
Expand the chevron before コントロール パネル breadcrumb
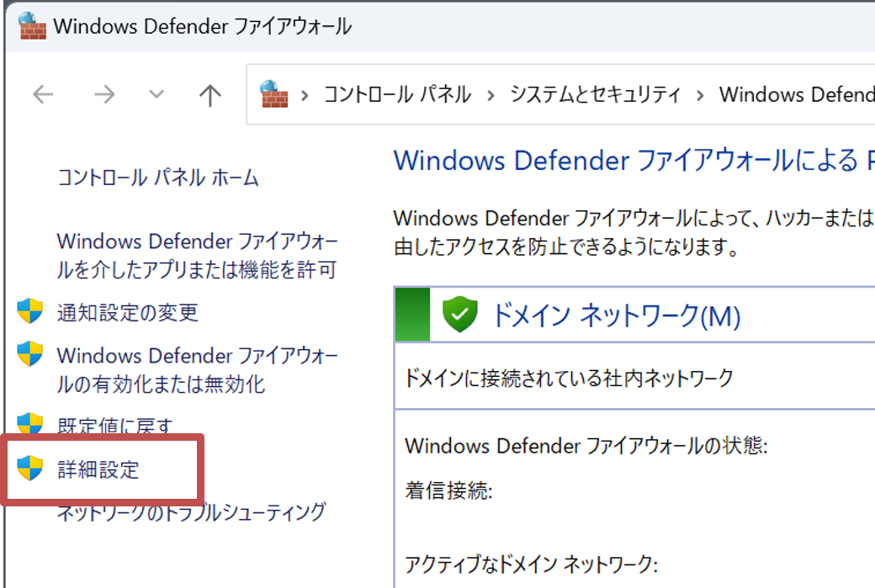point(306,94)
